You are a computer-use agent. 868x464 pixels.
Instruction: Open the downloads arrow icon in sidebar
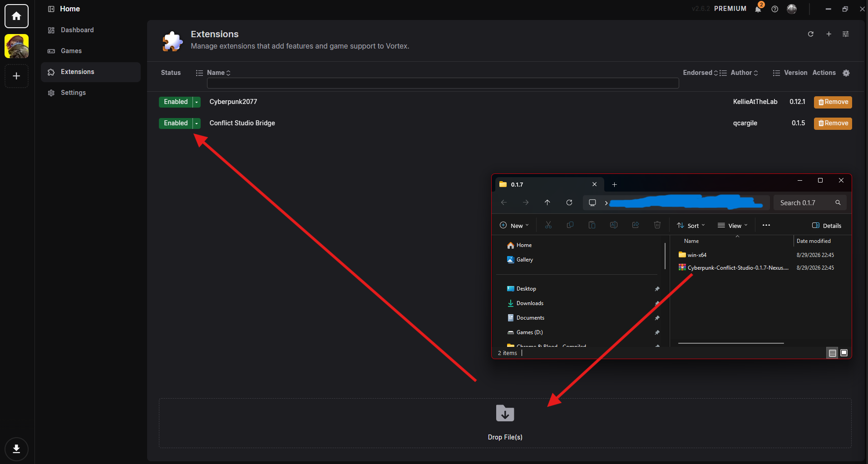(x=16, y=449)
